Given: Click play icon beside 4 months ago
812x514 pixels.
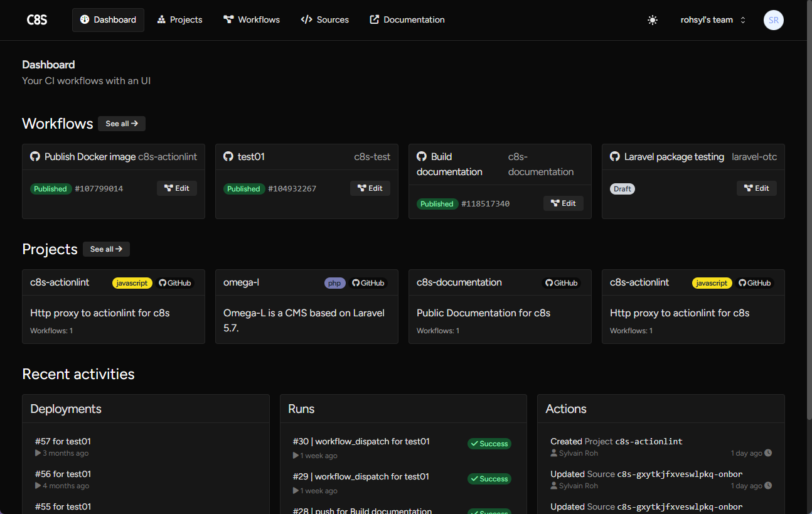Looking at the screenshot, I should coord(38,486).
